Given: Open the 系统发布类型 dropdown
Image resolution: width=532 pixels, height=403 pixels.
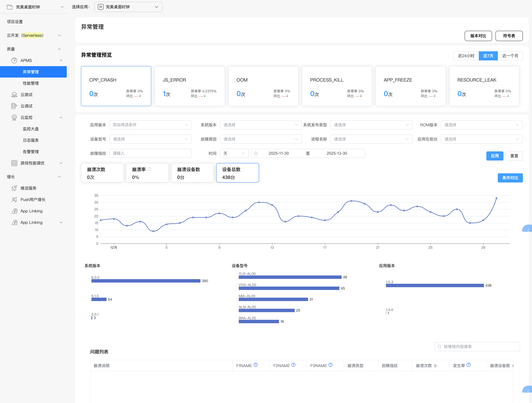Looking at the screenshot, I should point(371,125).
